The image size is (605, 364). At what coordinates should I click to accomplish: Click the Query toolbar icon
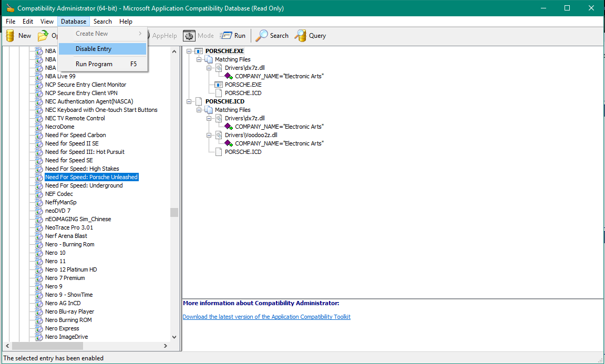tap(300, 36)
